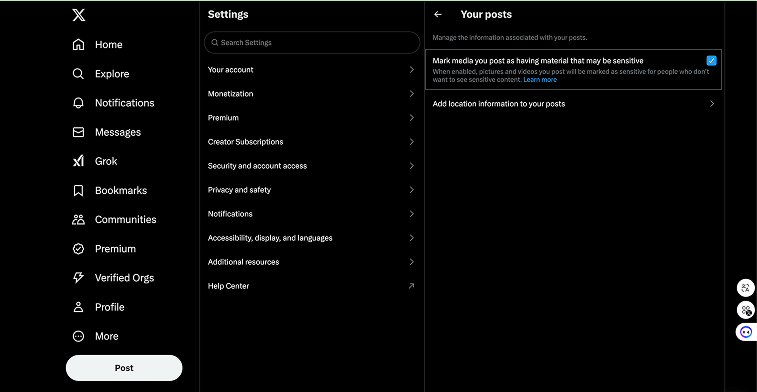Expand Add location information to your posts
The image size is (757, 392).
[573, 104]
